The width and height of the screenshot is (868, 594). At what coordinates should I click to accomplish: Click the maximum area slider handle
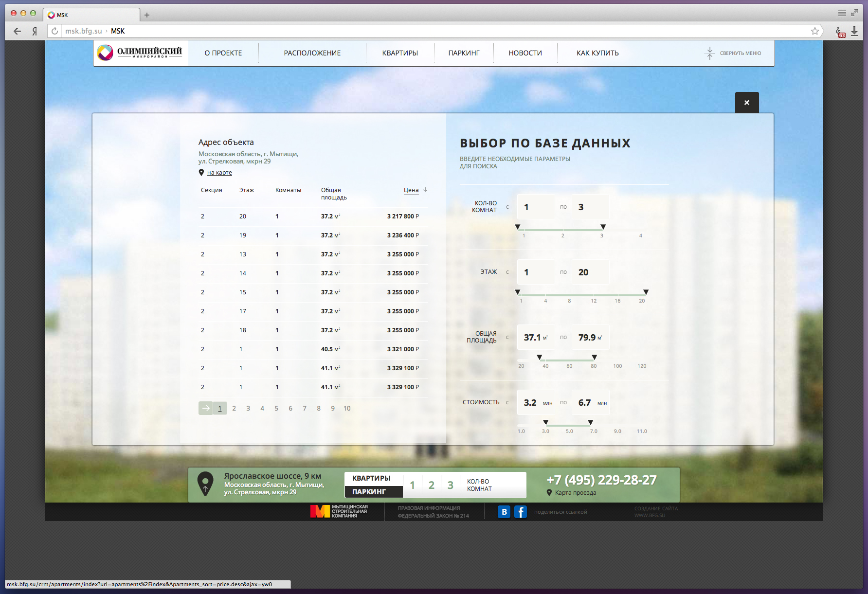click(x=595, y=358)
